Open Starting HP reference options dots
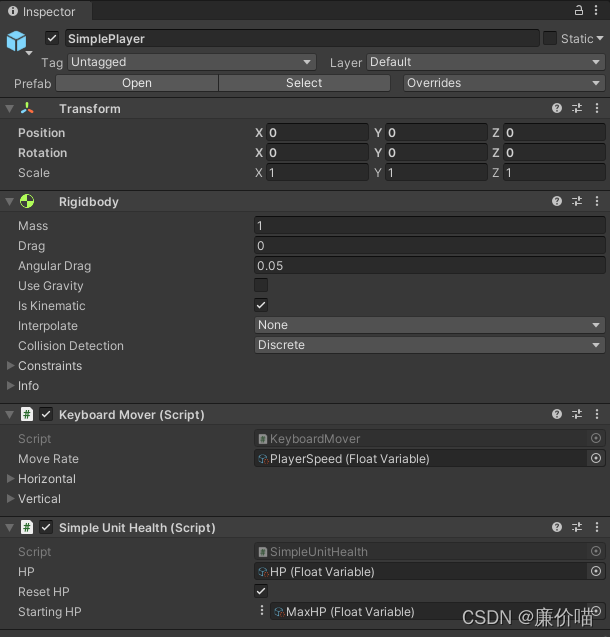Screen dimensions: 610x637 click(262, 610)
